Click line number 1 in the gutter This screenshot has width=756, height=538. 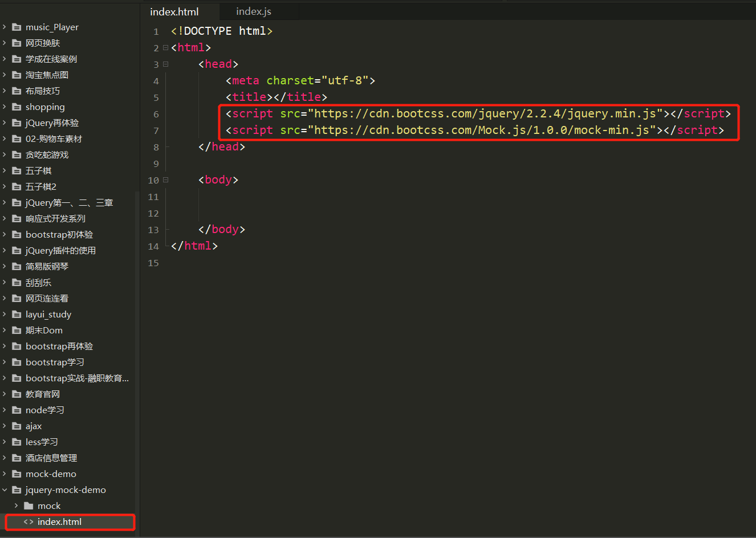(x=156, y=31)
